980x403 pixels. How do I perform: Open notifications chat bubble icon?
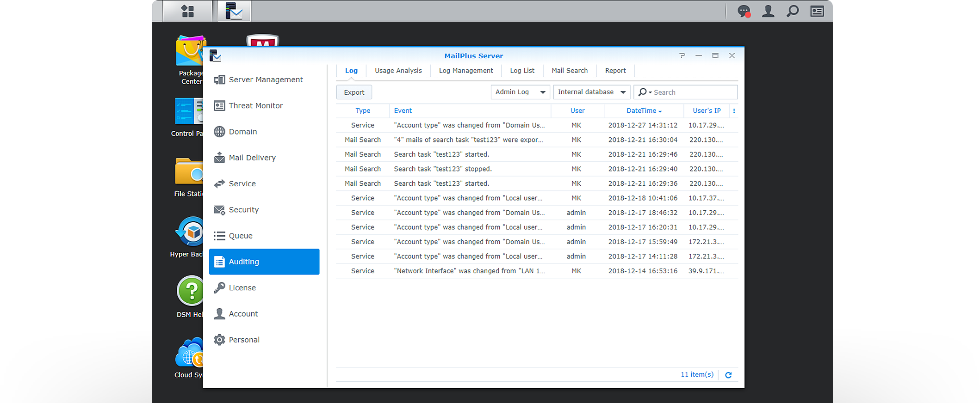coord(744,11)
